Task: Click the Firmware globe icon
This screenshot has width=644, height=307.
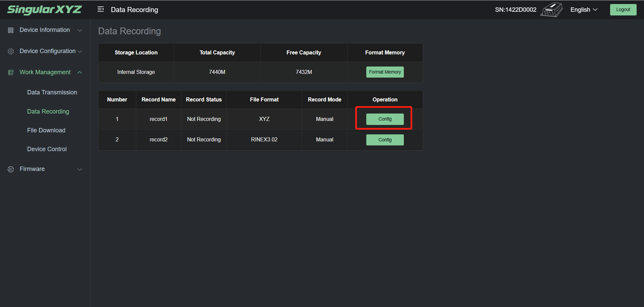Action: point(11,169)
